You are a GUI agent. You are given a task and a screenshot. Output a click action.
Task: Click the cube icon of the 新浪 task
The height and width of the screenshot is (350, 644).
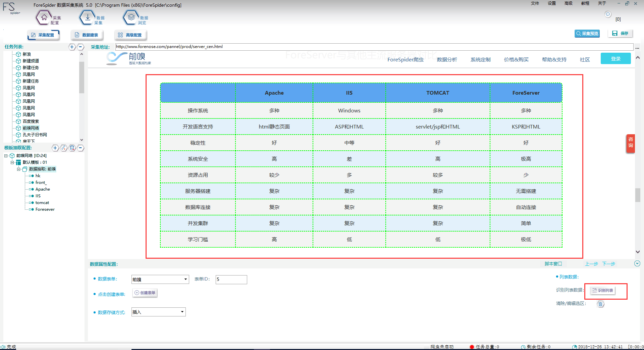[18, 54]
